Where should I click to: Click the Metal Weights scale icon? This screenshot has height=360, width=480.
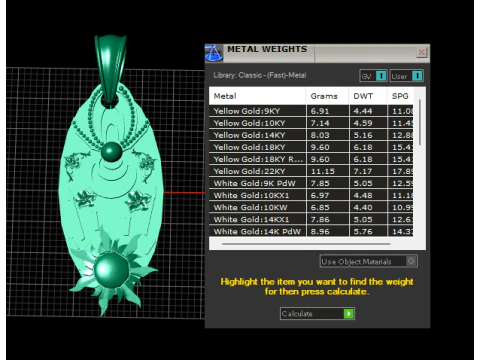point(214,53)
